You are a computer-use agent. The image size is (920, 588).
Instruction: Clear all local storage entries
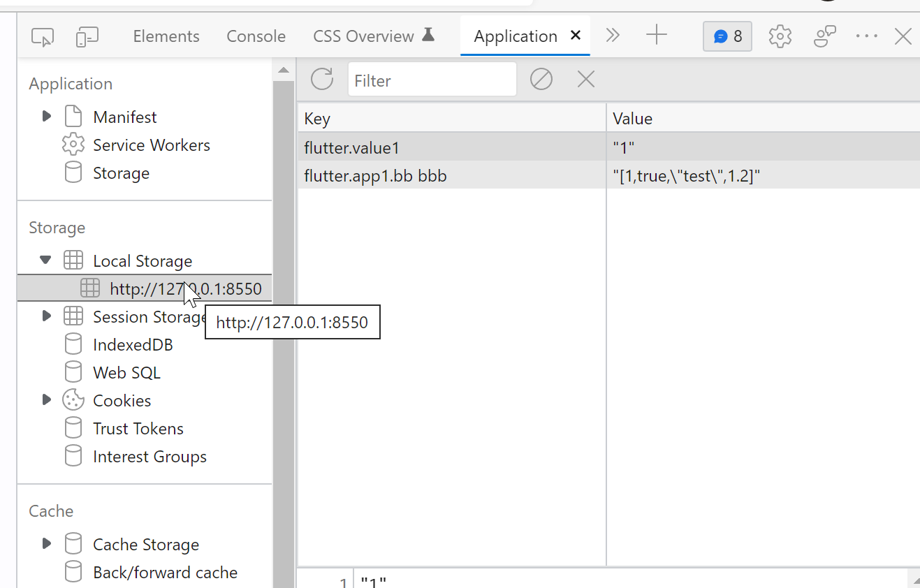pyautogui.click(x=541, y=79)
